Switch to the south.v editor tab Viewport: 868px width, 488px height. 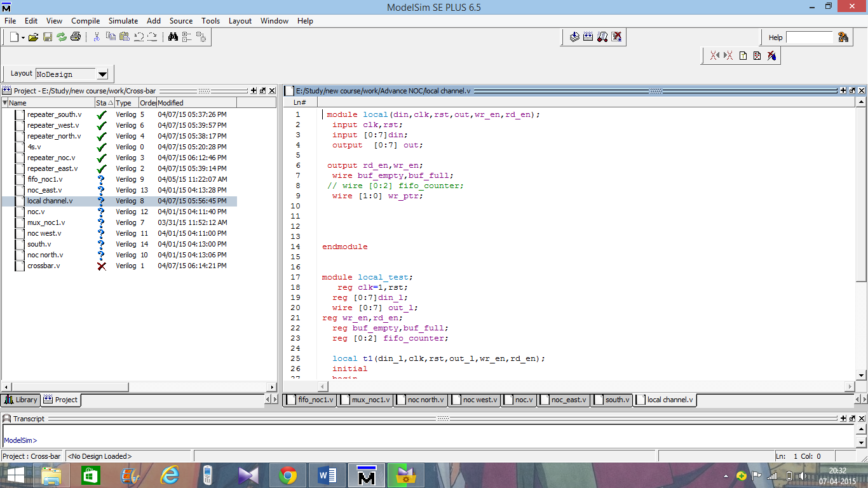point(612,400)
